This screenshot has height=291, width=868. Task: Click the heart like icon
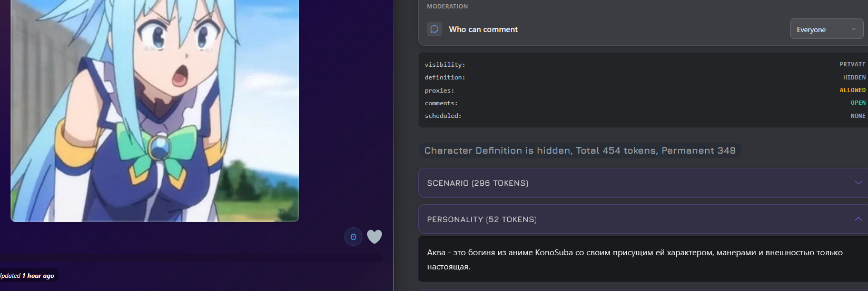pos(374,237)
